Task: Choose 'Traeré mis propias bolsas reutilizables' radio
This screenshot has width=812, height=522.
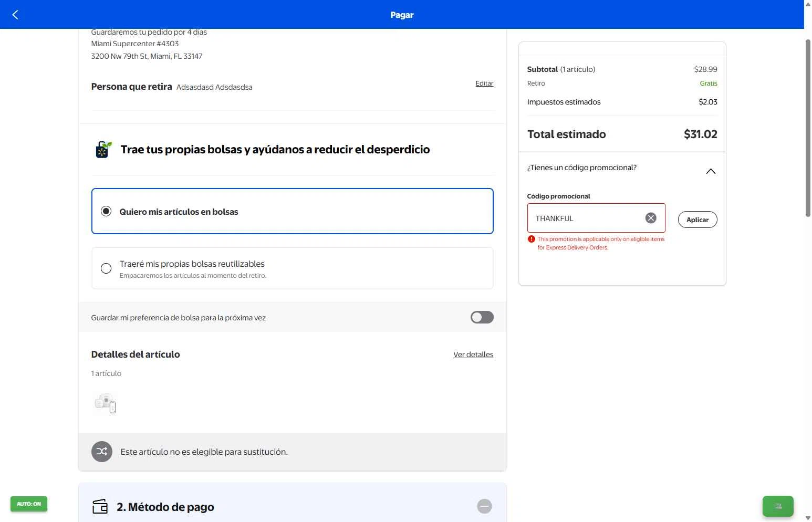Action: (x=106, y=268)
